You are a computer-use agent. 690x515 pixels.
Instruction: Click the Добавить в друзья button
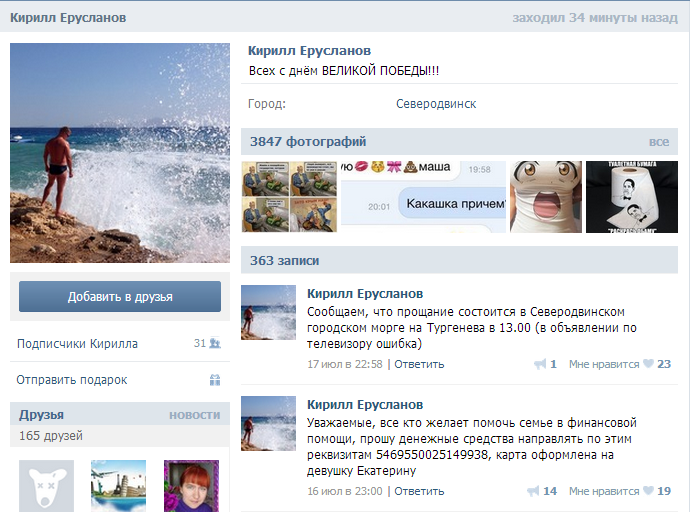pyautogui.click(x=120, y=297)
